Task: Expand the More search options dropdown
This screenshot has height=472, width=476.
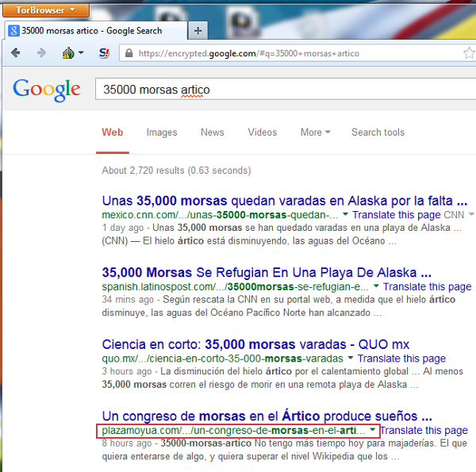Action: 316,132
